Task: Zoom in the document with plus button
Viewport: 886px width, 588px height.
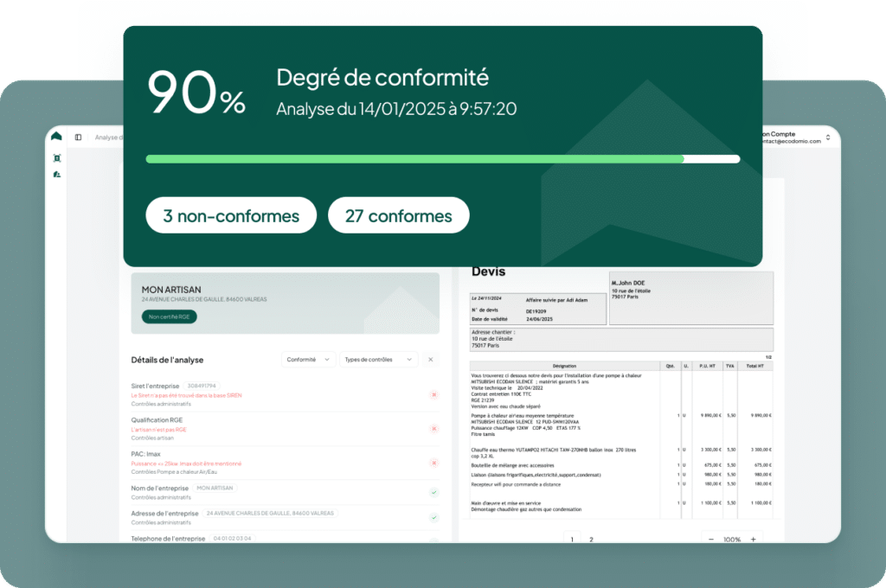Action: coord(753,540)
